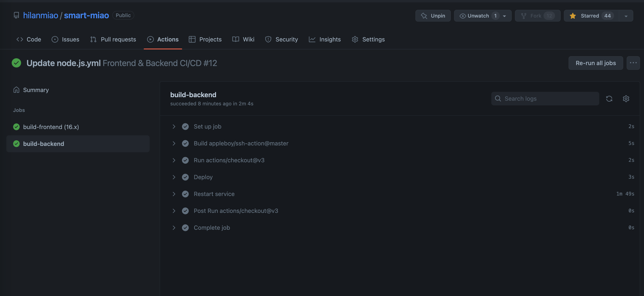Open the workflow run more options menu
The image size is (644, 296).
click(633, 63)
